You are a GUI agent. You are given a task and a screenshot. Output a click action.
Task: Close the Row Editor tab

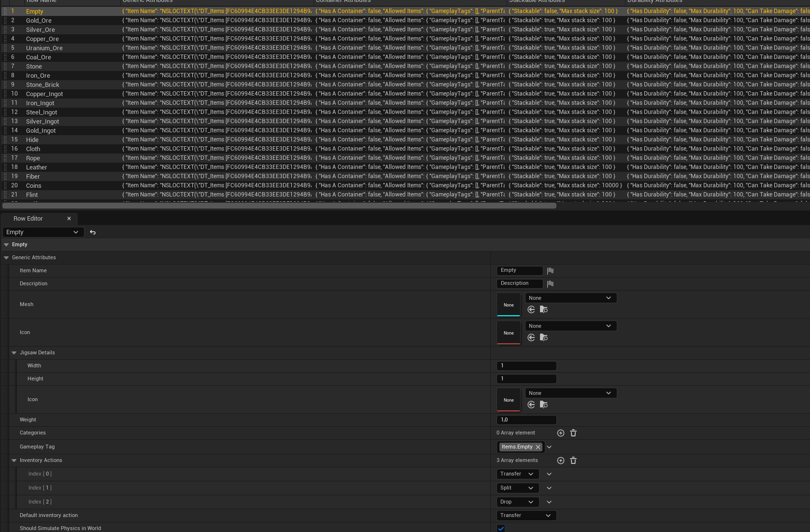coord(69,219)
